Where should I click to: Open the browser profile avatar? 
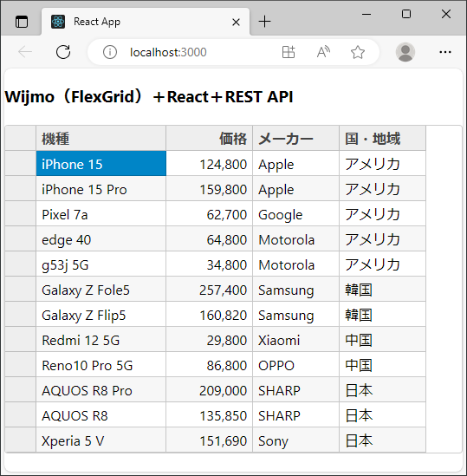[405, 52]
